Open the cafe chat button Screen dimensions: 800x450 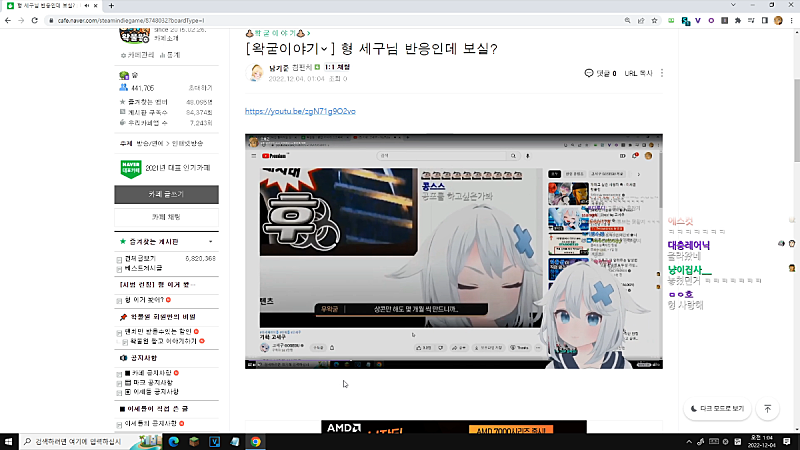click(166, 217)
